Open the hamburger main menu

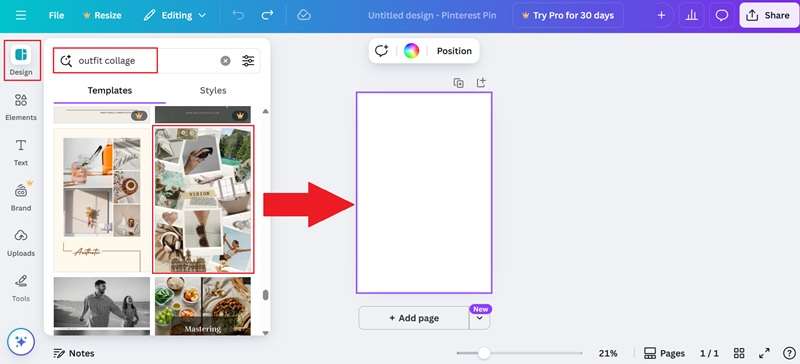20,15
